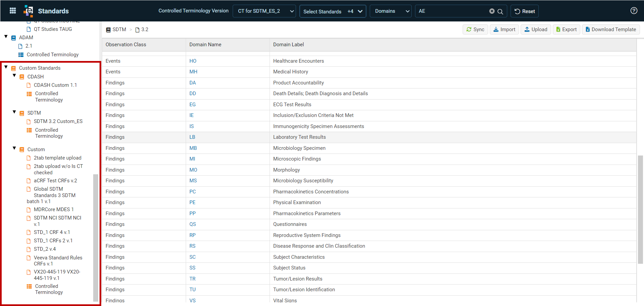Click the SDTM breadcrumb book icon
This screenshot has width=644, height=306.
108,30
